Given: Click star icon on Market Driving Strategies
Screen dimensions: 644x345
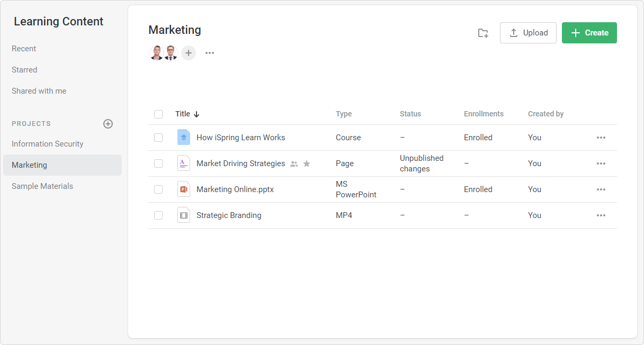Looking at the screenshot, I should pyautogui.click(x=307, y=164).
